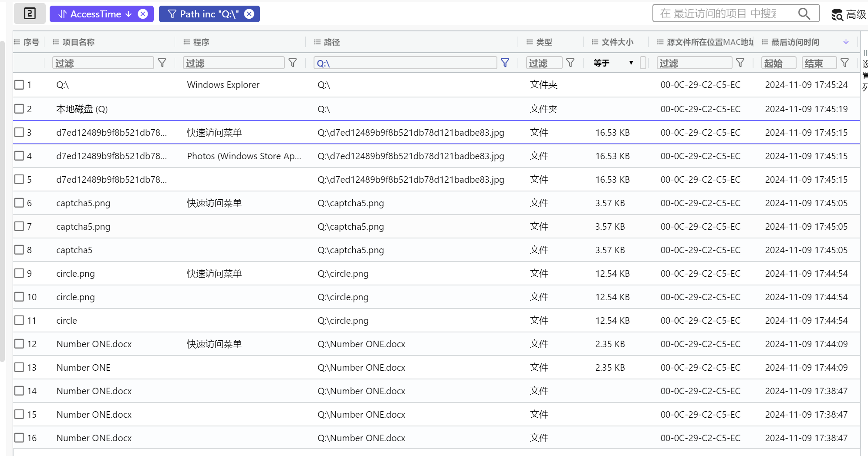Click the 路径 filter input containing Q:\
Screen dimensions: 868x456
(405, 63)
